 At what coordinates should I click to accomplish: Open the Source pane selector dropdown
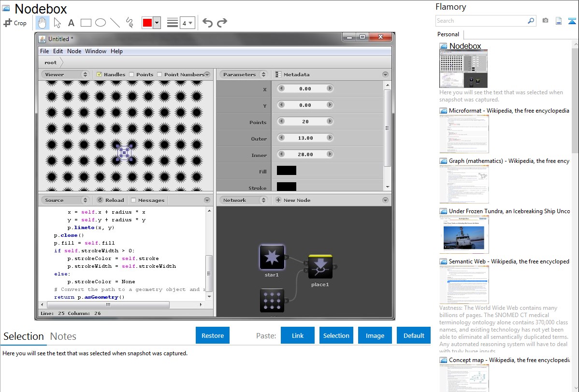[66, 200]
